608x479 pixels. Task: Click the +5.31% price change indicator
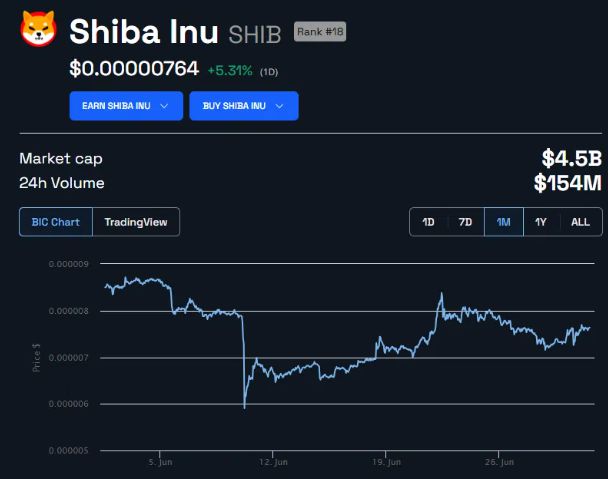click(x=230, y=70)
